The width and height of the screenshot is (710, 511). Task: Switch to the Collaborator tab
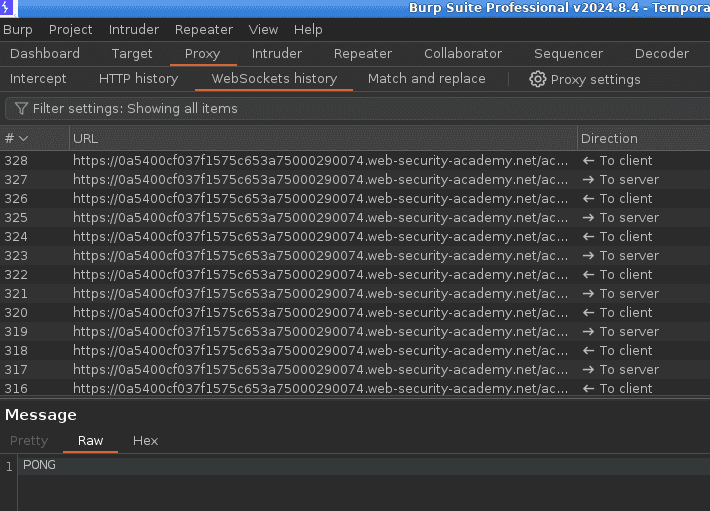point(462,54)
